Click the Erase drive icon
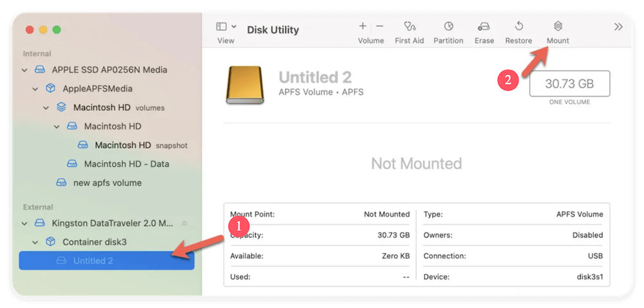The height and width of the screenshot is (308, 644). tap(484, 26)
